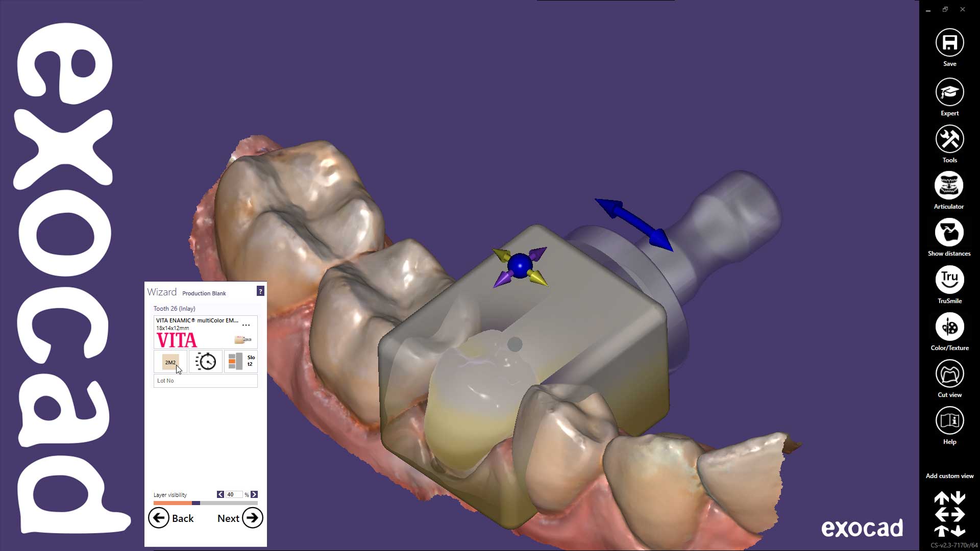Click the Save icon
Viewport: 980px width, 551px height.
[949, 43]
